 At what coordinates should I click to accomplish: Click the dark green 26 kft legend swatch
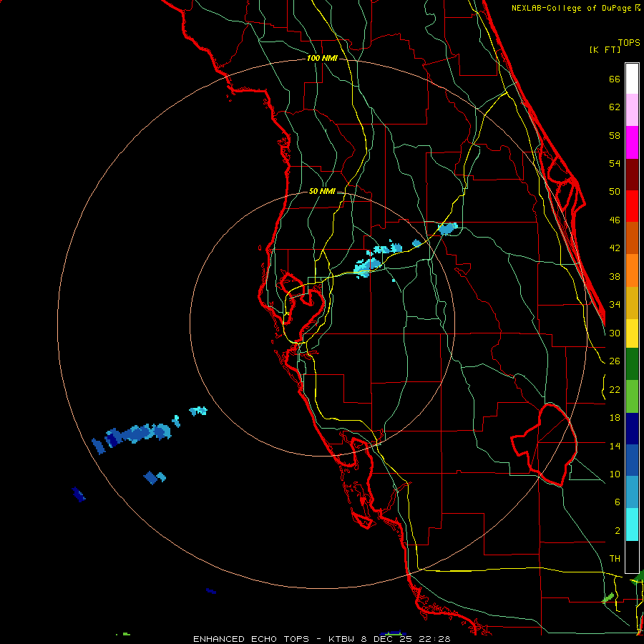[632, 364]
